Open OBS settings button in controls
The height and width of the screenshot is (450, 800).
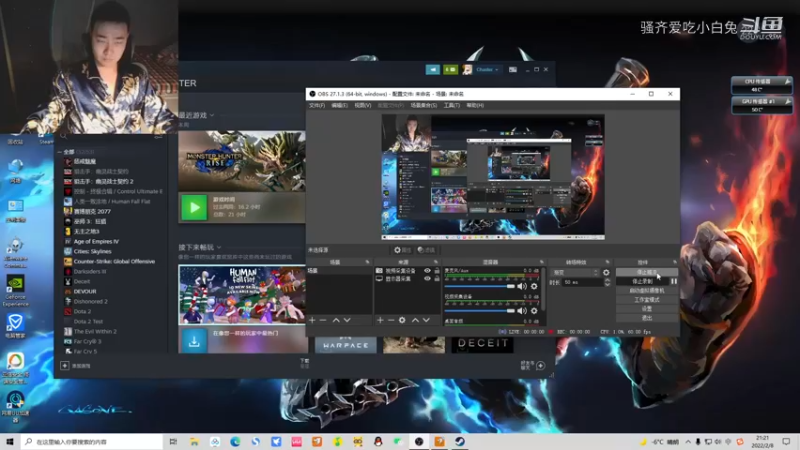[x=646, y=309]
